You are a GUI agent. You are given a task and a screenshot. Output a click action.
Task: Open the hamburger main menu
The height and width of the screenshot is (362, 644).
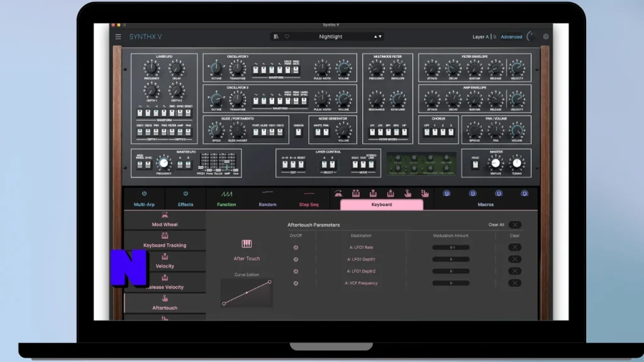(x=118, y=36)
